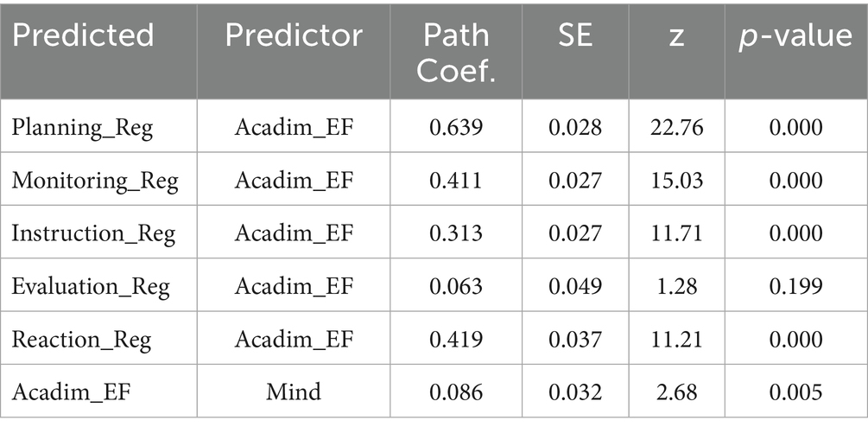The width and height of the screenshot is (868, 433).
Task: Click the Mind predictor cell
Action: pyautogui.click(x=295, y=392)
